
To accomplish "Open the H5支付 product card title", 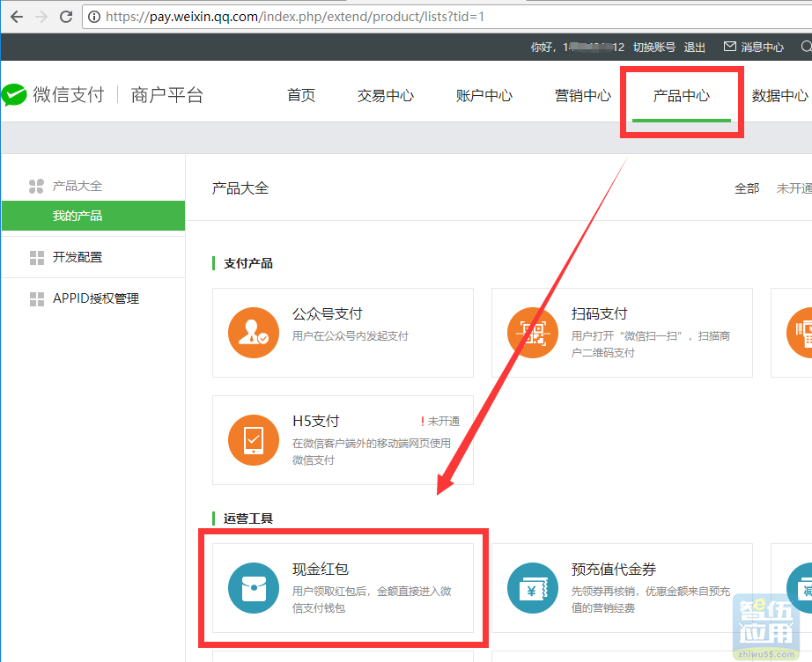I will pos(315,422).
